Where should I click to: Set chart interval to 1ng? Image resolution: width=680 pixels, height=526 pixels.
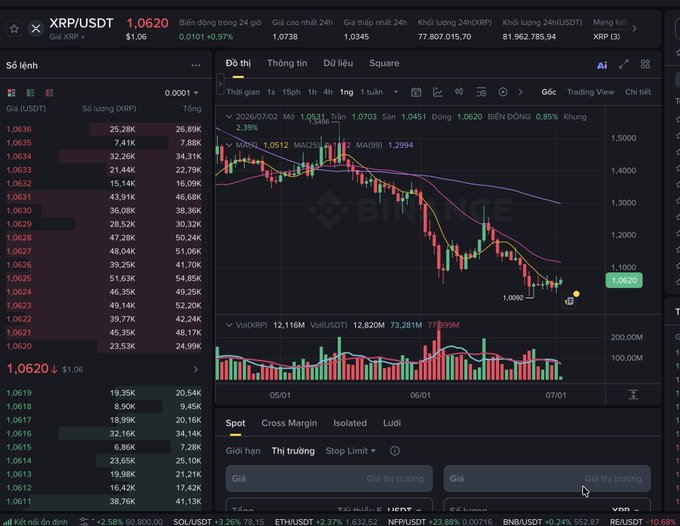[x=346, y=92]
